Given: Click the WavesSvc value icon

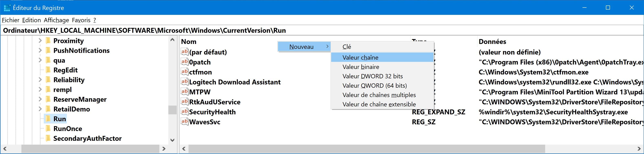Looking at the screenshot, I should pyautogui.click(x=184, y=122).
